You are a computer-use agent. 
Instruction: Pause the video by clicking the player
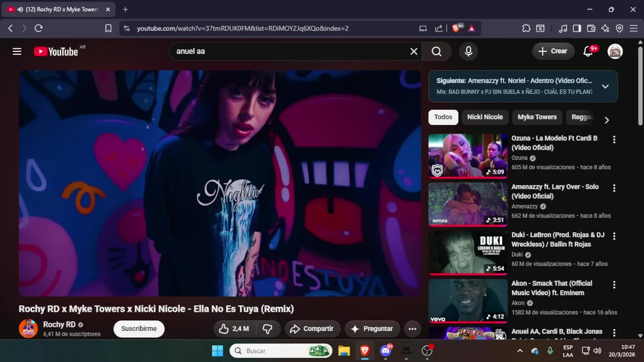220,184
